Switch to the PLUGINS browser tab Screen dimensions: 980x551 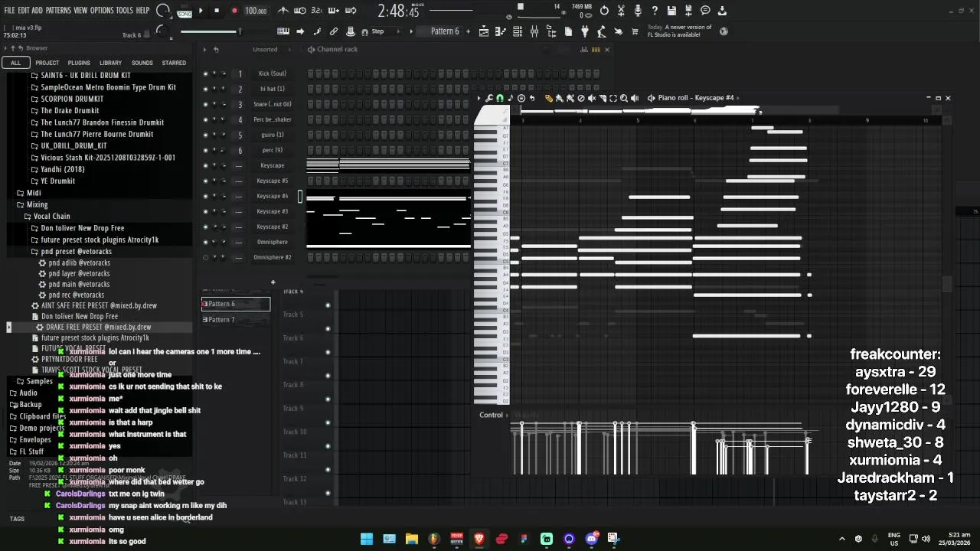79,63
